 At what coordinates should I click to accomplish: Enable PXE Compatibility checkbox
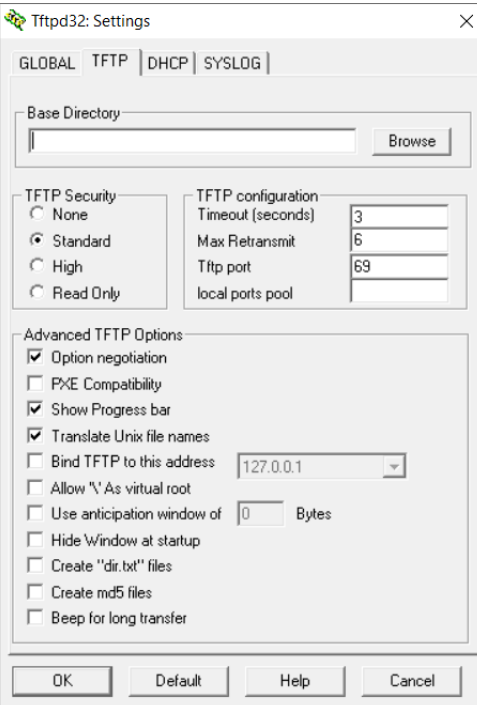(35, 384)
